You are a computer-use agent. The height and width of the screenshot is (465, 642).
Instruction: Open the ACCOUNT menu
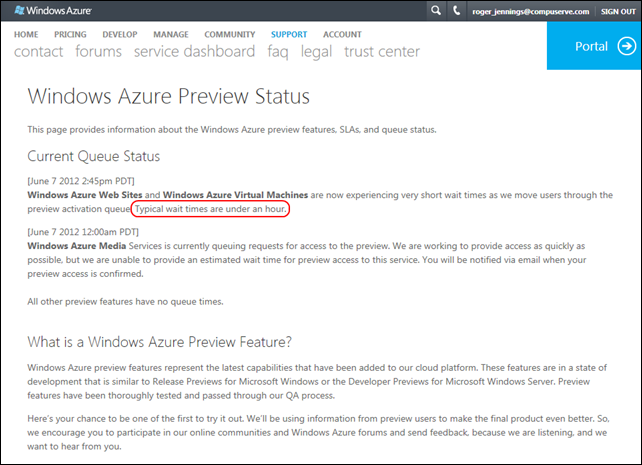tap(342, 34)
